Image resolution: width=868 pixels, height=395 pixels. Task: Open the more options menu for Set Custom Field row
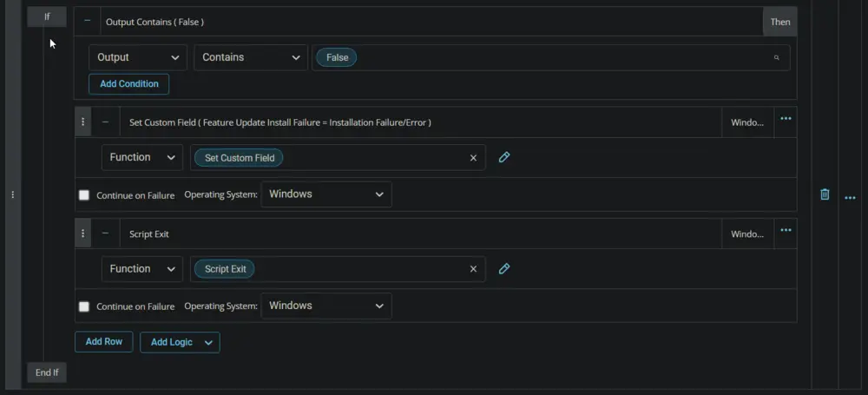[786, 119]
